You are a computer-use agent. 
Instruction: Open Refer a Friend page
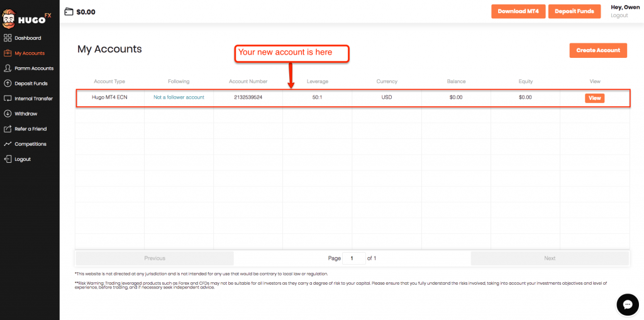[x=31, y=129]
